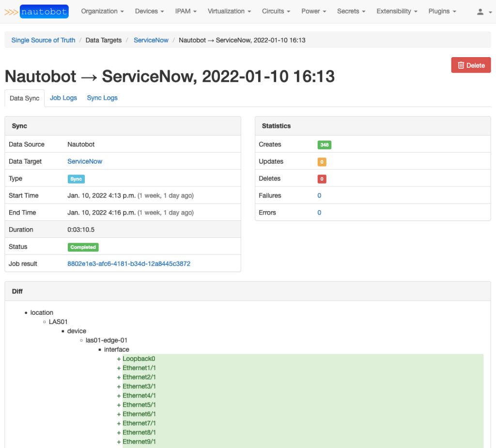Open the Power menu
The height and width of the screenshot is (448, 496).
tap(313, 12)
